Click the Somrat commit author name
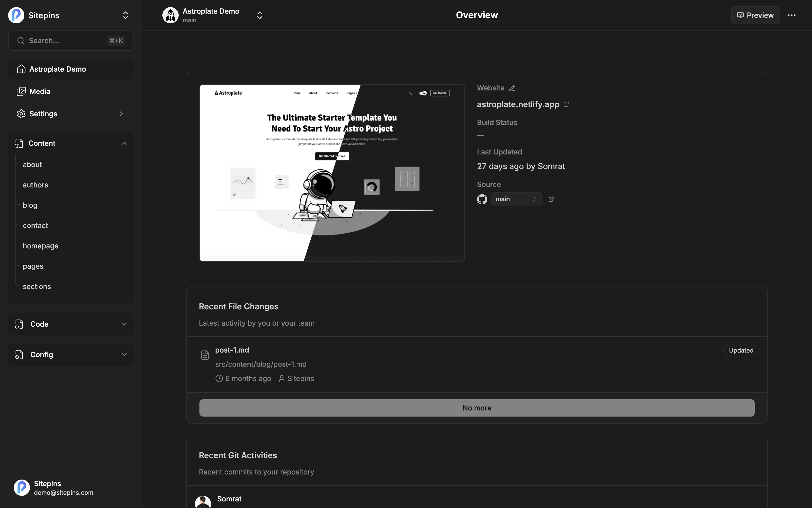The width and height of the screenshot is (812, 508). (229, 499)
